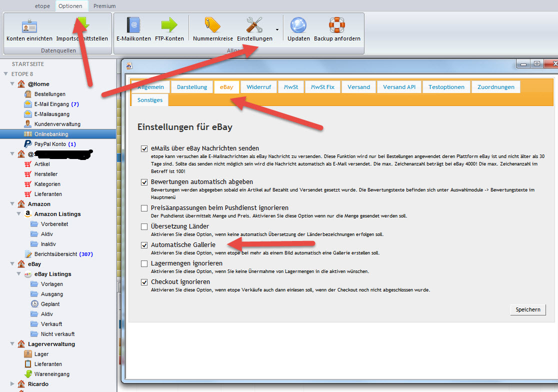Select Inaktiv under Amazon Listings
This screenshot has height=392, width=558.
pyautogui.click(x=48, y=244)
